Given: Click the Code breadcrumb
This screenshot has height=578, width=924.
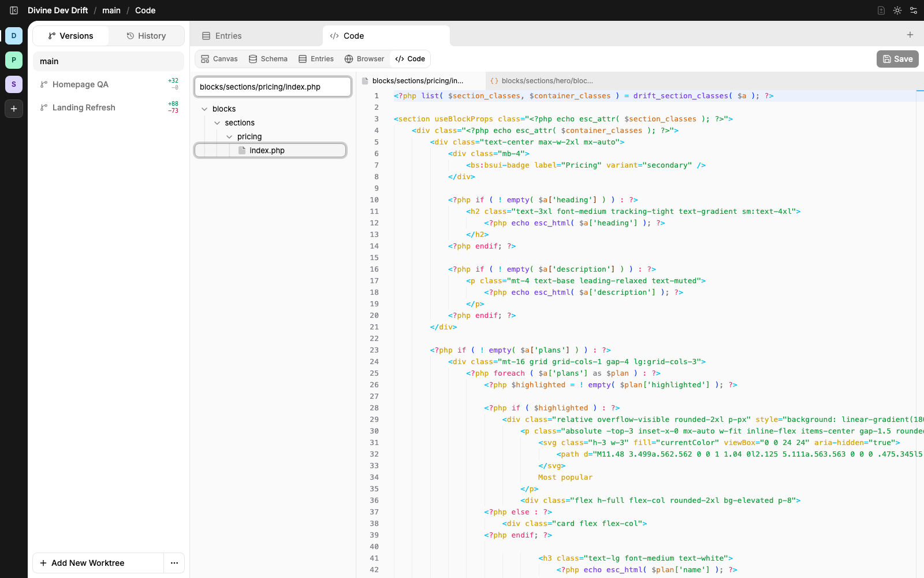Looking at the screenshot, I should [145, 10].
